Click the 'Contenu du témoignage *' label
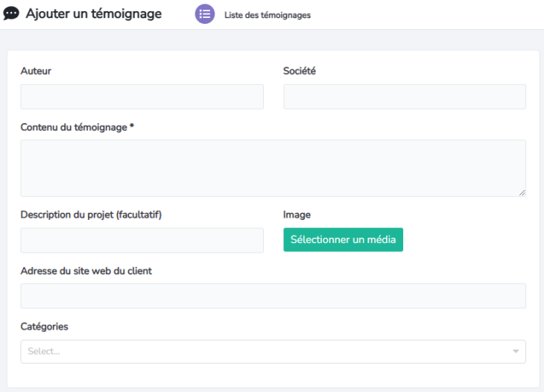 pyautogui.click(x=77, y=127)
